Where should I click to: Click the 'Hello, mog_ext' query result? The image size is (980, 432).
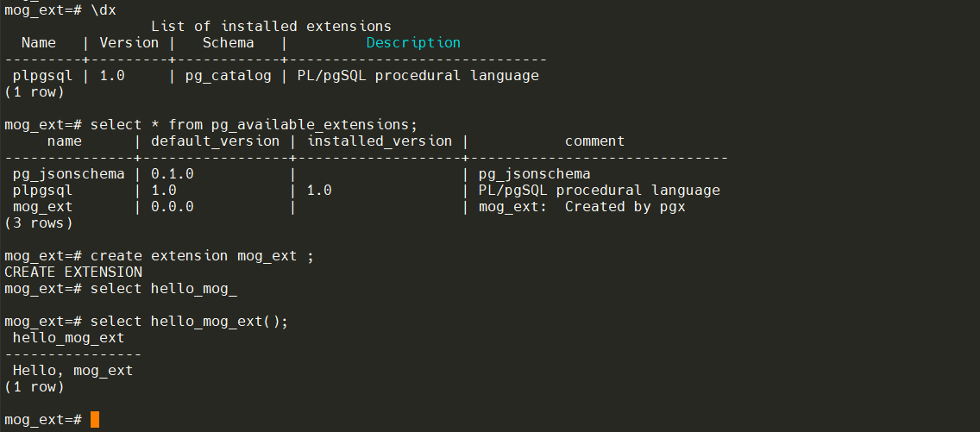click(72, 370)
